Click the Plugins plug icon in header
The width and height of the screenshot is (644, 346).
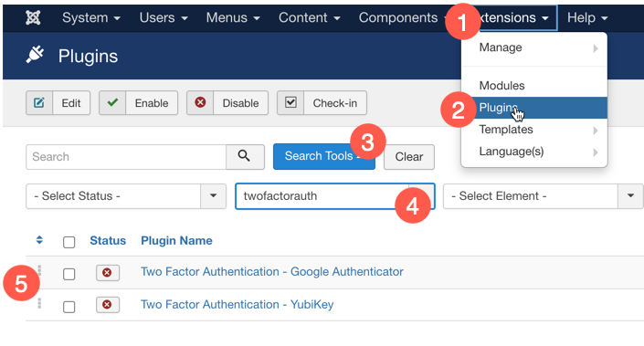click(35, 55)
